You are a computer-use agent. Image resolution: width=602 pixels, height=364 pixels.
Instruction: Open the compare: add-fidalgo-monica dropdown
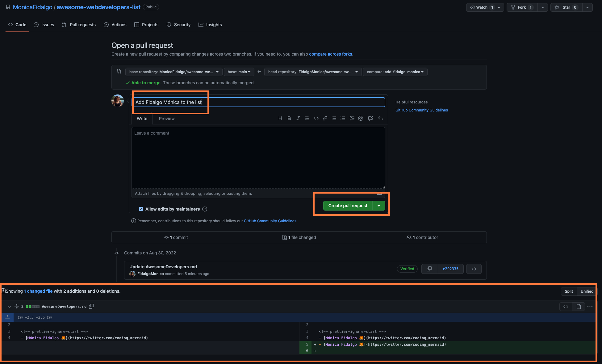click(395, 72)
